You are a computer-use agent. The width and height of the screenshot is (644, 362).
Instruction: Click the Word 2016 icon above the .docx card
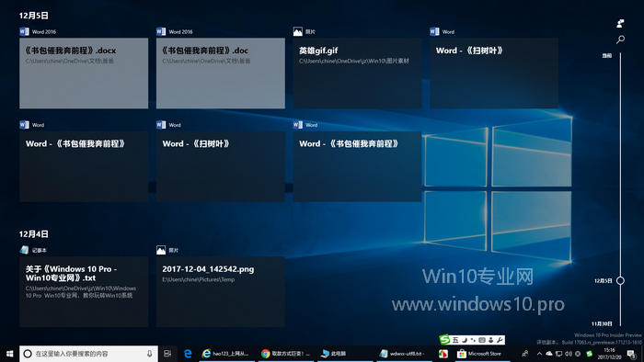(x=24, y=31)
